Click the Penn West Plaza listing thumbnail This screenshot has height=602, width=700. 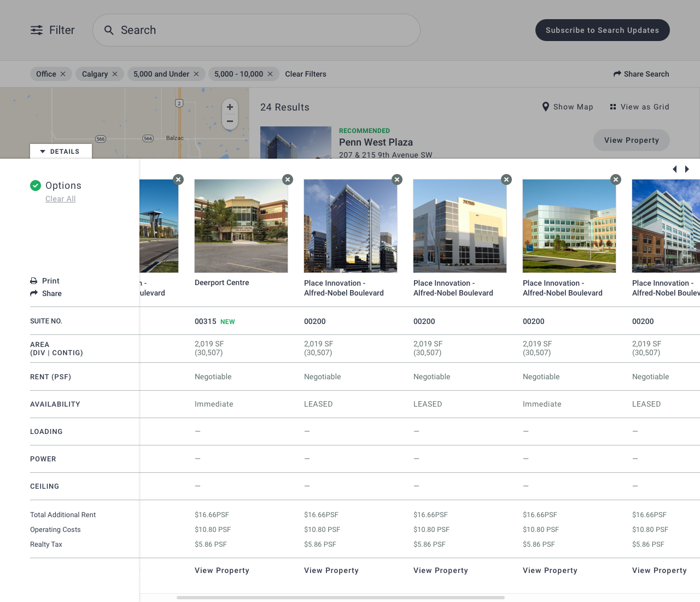click(x=296, y=143)
